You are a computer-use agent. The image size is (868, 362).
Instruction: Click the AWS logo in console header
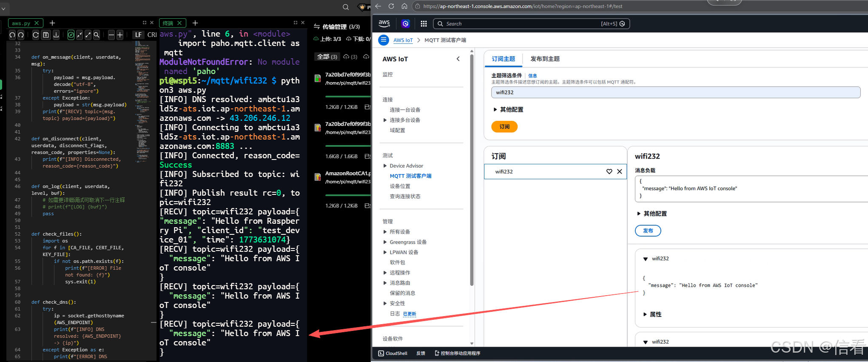pyautogui.click(x=384, y=23)
